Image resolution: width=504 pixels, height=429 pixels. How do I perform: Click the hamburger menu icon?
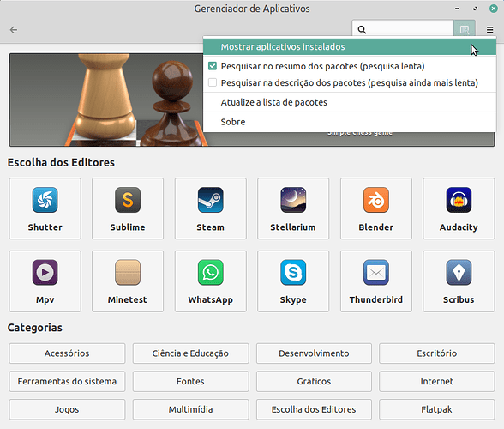pyautogui.click(x=489, y=30)
